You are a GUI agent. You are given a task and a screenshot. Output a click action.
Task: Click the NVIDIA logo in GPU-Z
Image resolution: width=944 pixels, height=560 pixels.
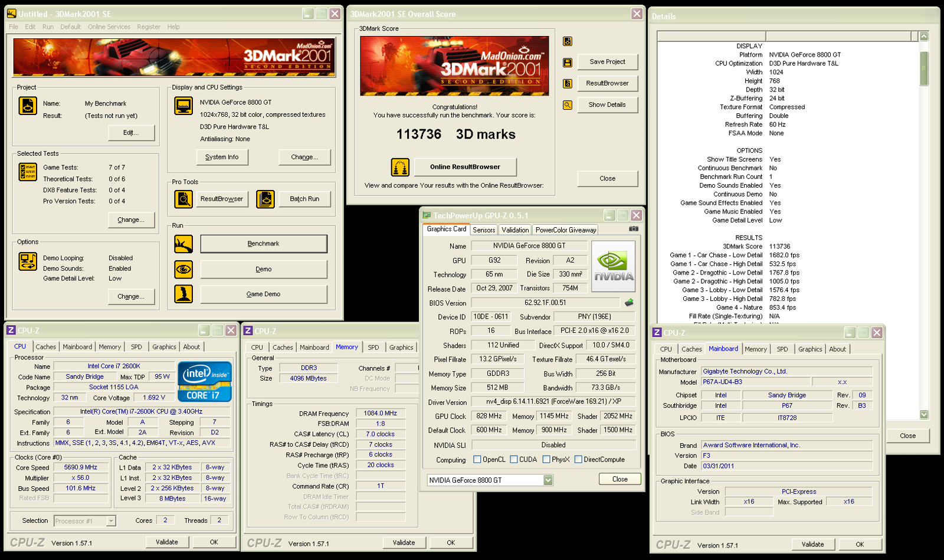[614, 266]
